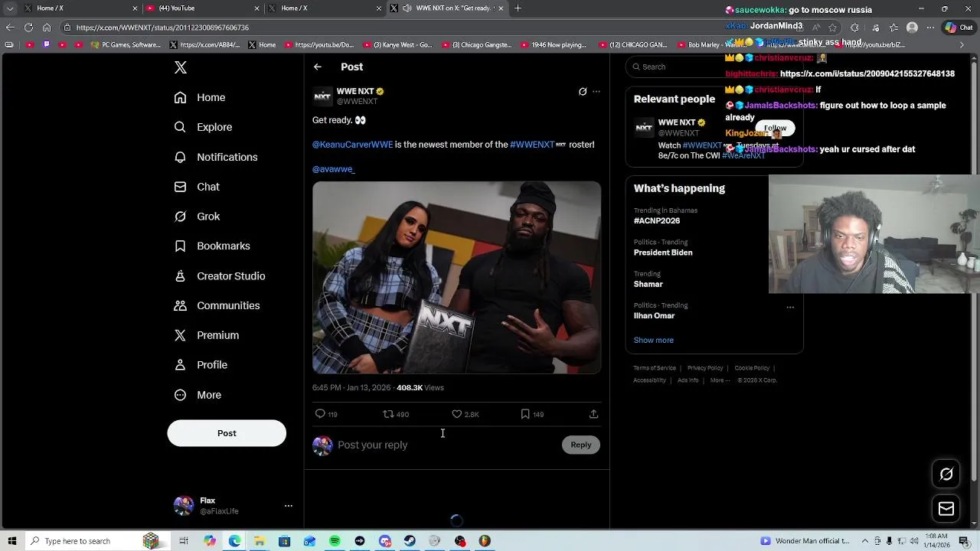Image resolution: width=980 pixels, height=551 pixels.
Task: Click the Post your reply field
Action: 447,445
